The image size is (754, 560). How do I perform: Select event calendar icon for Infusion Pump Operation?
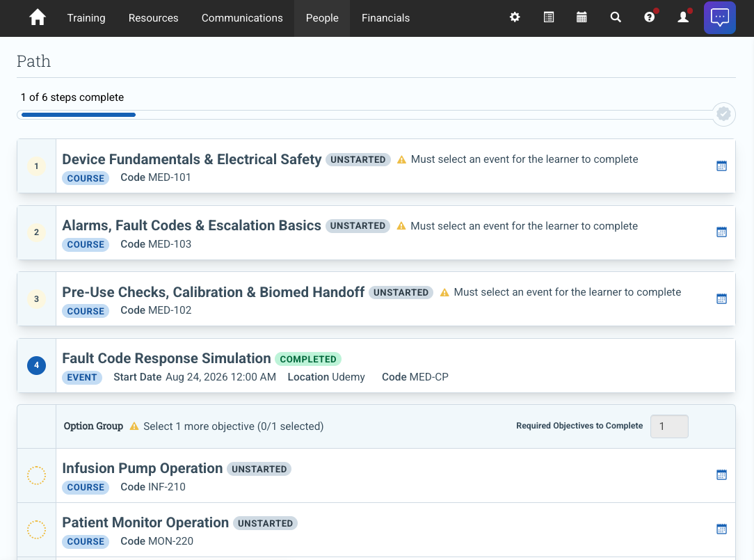point(721,475)
